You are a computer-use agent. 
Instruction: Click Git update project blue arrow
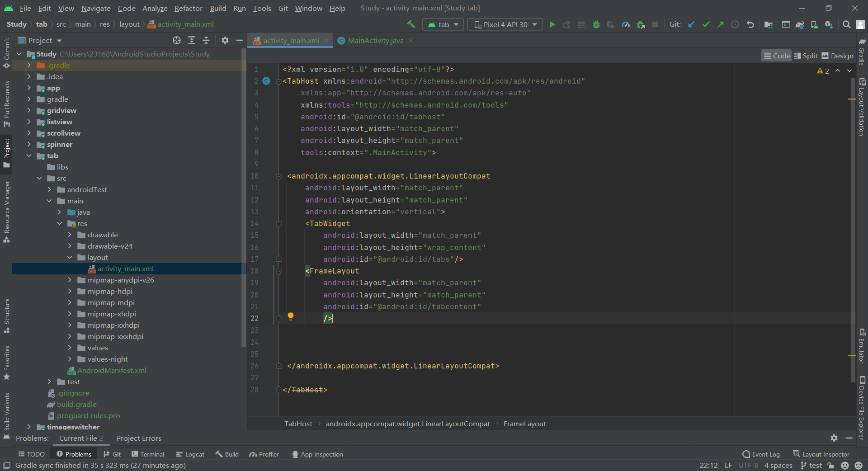click(x=691, y=24)
